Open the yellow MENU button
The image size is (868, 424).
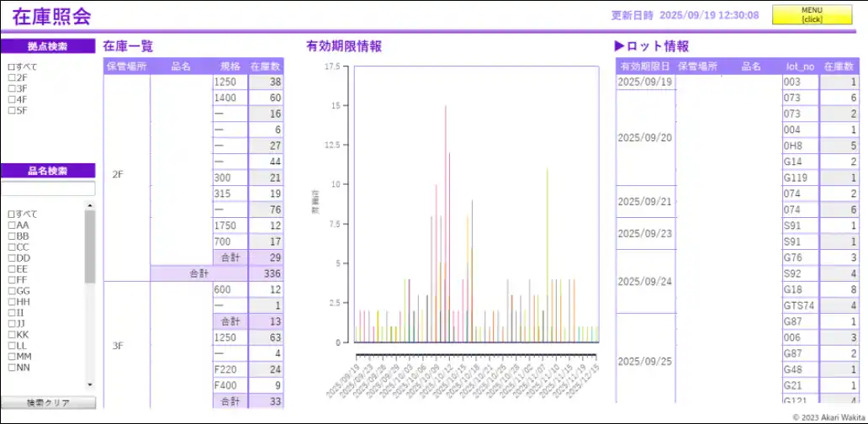coord(812,15)
